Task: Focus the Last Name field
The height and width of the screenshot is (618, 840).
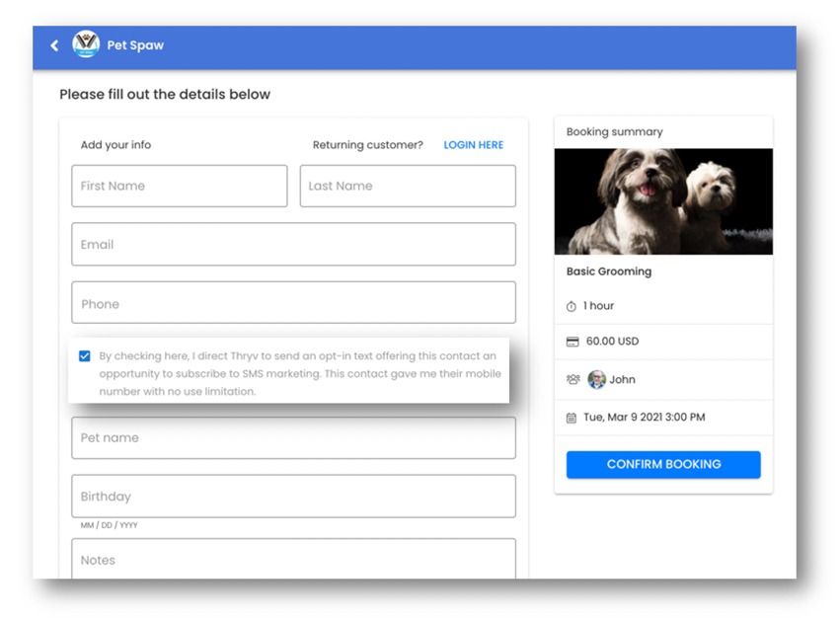Action: (408, 186)
